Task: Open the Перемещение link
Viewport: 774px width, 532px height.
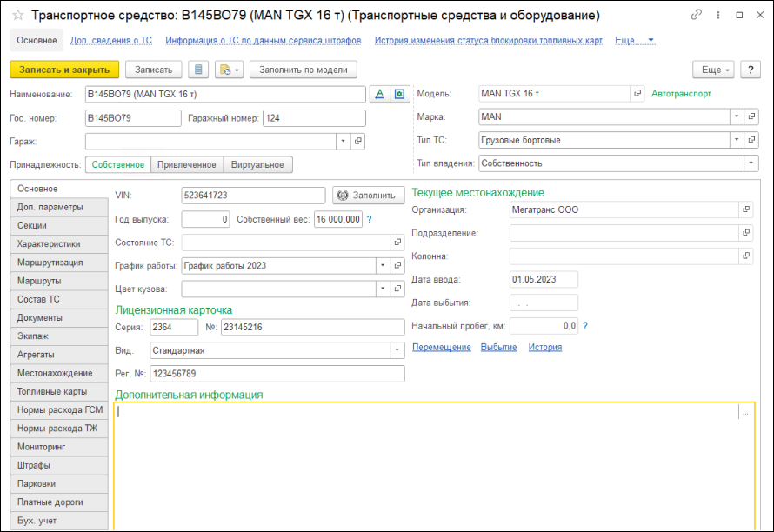Action: [x=441, y=348]
